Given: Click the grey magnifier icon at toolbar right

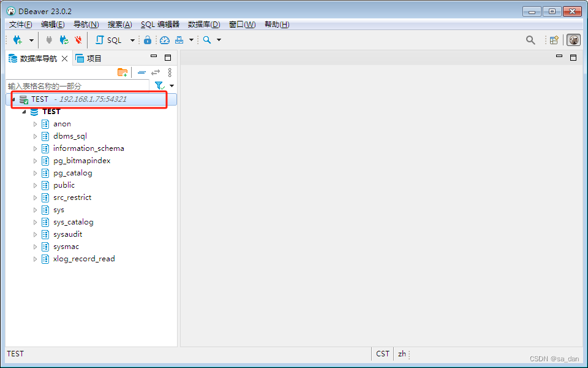Looking at the screenshot, I should (x=530, y=40).
